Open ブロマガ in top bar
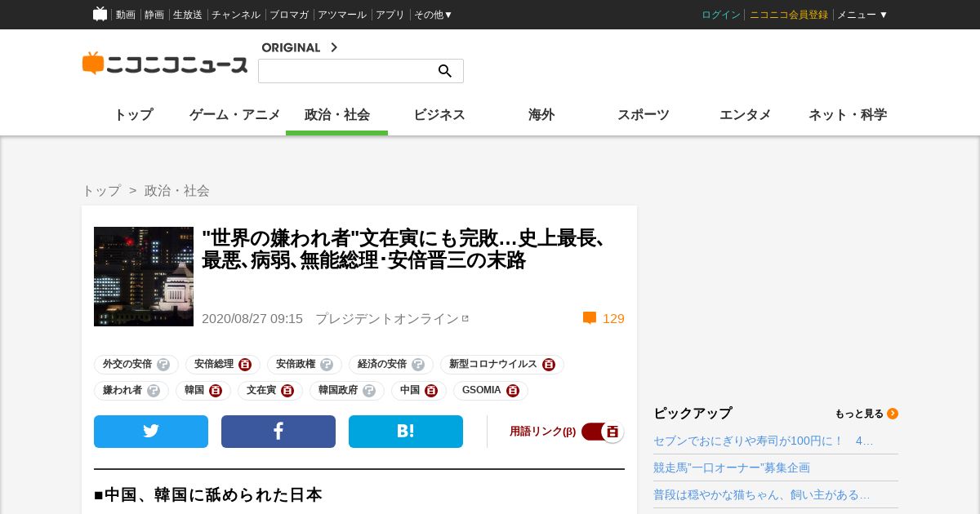Viewport: 980px width, 514px height. tap(289, 15)
